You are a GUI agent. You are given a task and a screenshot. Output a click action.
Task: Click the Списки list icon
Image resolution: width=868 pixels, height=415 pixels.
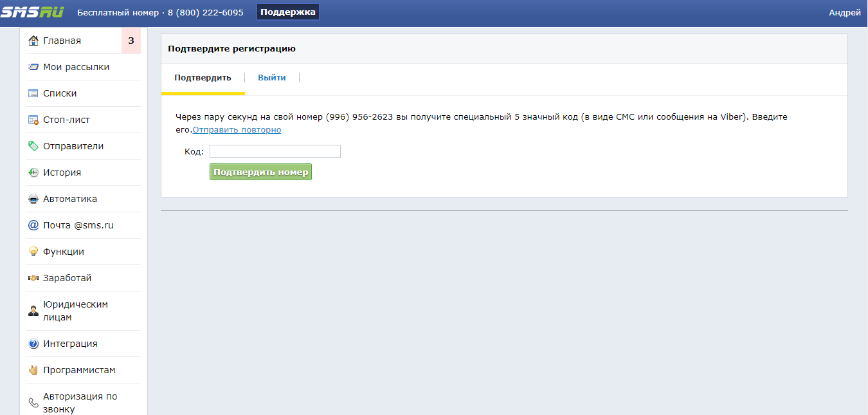(x=33, y=93)
